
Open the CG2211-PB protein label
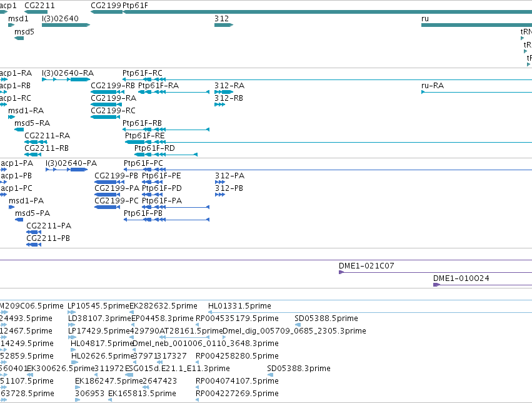point(48,238)
